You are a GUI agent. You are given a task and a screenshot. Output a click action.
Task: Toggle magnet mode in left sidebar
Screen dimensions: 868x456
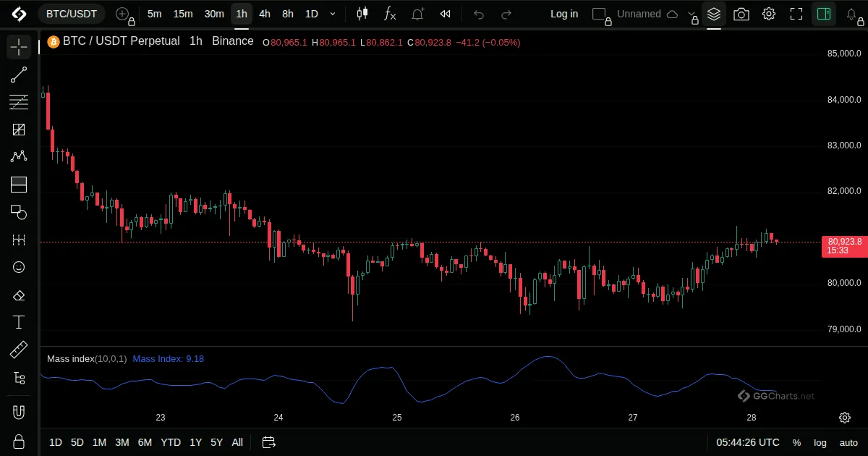click(x=19, y=413)
